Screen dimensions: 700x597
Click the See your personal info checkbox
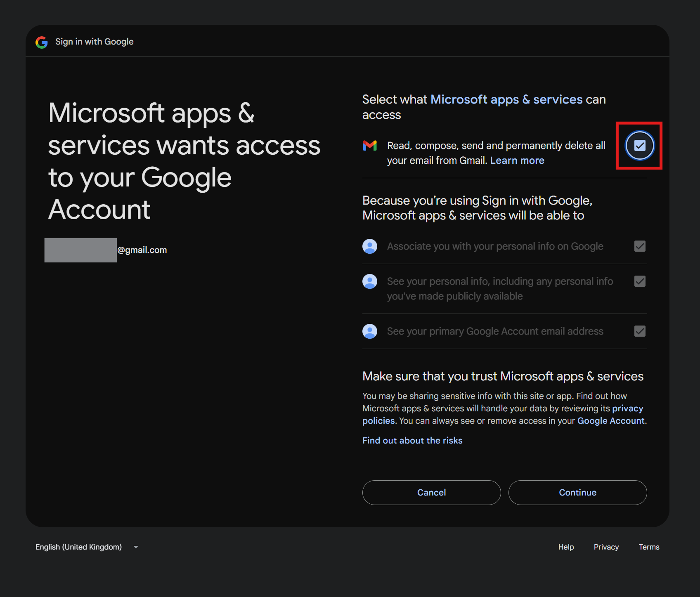pos(640,281)
